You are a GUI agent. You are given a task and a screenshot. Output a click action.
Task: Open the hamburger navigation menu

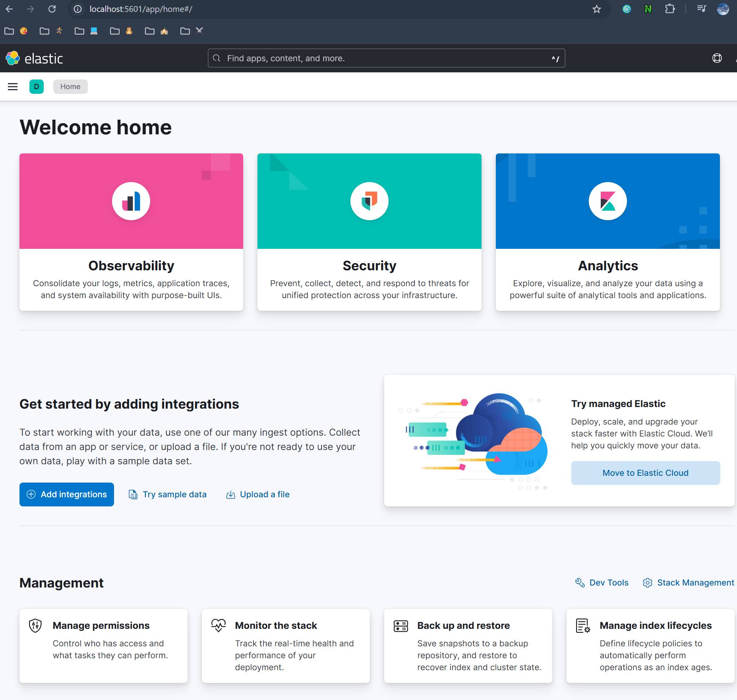pyautogui.click(x=13, y=87)
